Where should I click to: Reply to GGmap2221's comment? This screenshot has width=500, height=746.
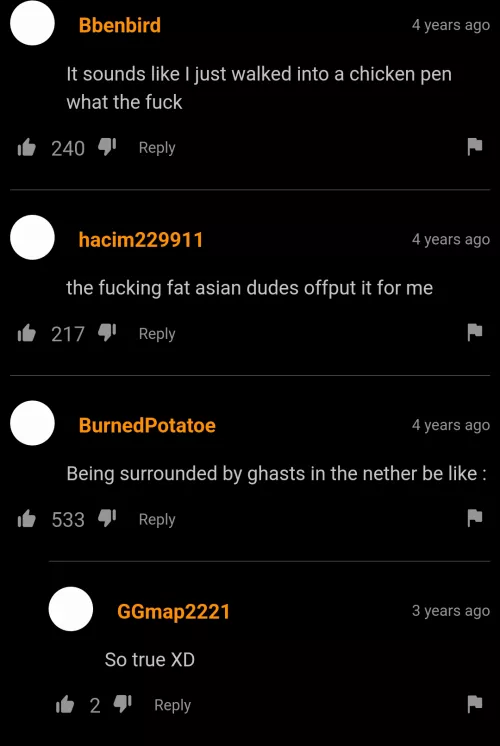click(x=172, y=705)
